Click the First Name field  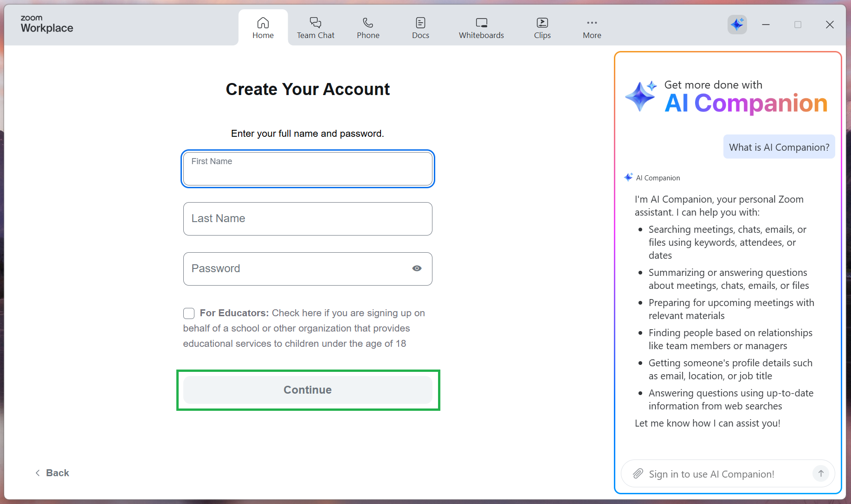coord(308,169)
